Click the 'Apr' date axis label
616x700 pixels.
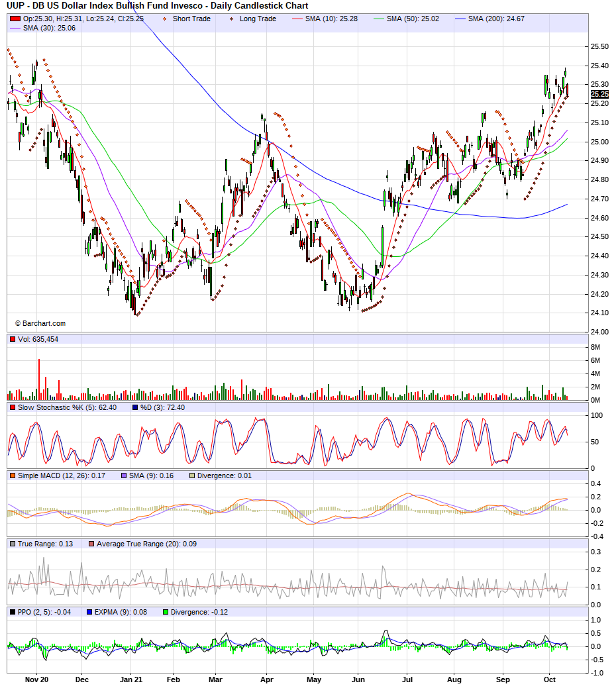266,680
